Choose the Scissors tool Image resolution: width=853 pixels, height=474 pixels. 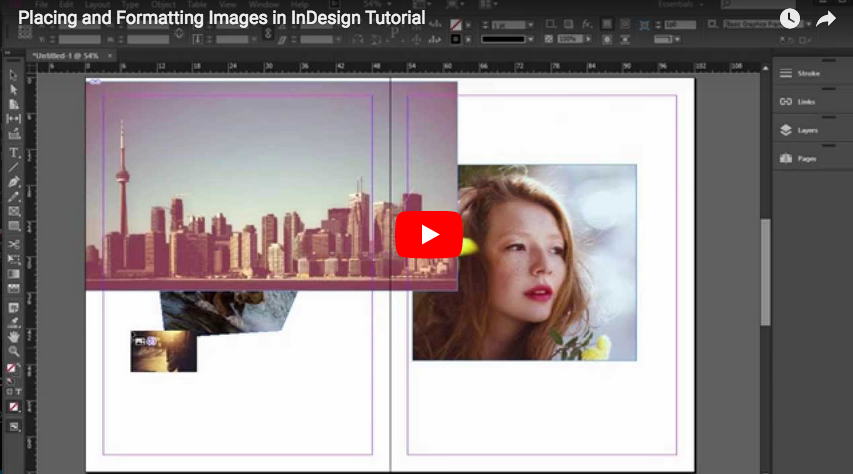coord(14,244)
